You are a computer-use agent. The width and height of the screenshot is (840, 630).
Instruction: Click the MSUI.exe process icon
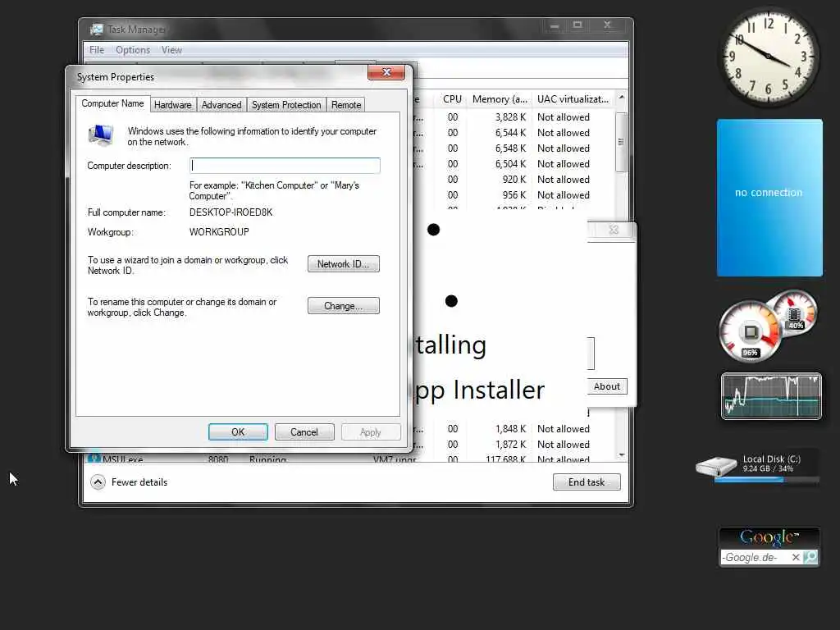(x=94, y=459)
